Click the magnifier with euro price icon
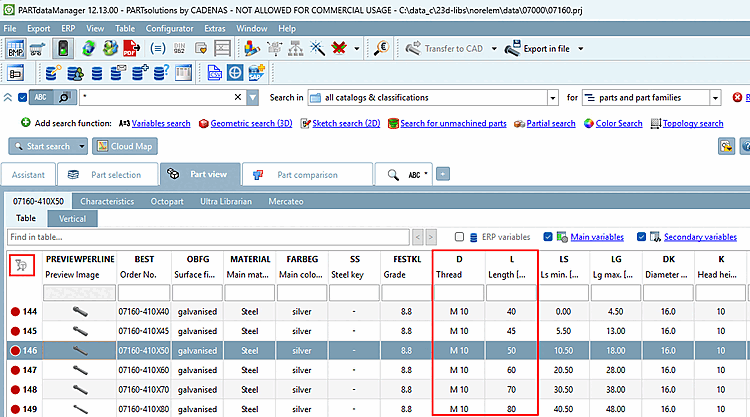Image resolution: width=750 pixels, height=417 pixels. (x=381, y=48)
